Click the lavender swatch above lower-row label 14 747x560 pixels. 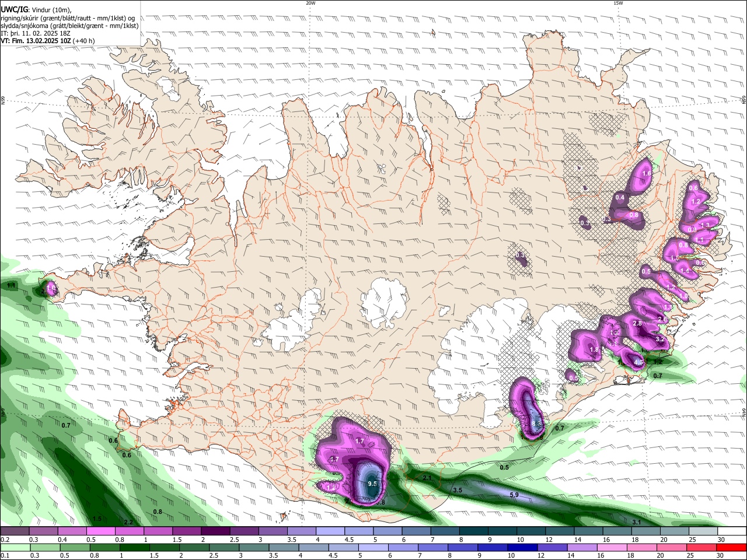coord(581,547)
